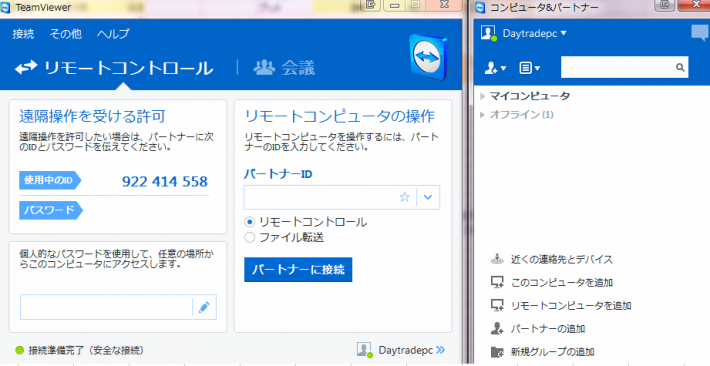Select リモートコントロール radio button
The image size is (710, 366).
click(249, 222)
